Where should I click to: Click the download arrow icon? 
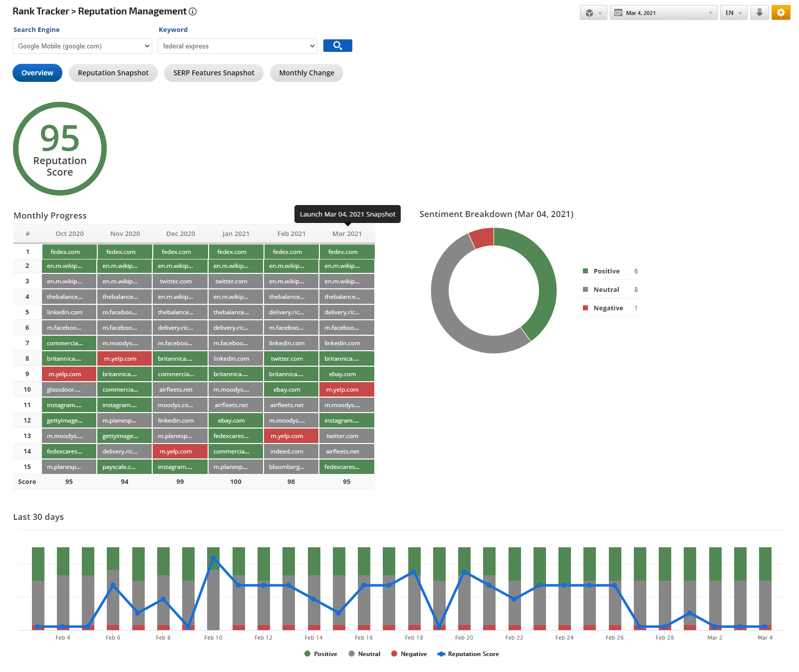point(759,13)
